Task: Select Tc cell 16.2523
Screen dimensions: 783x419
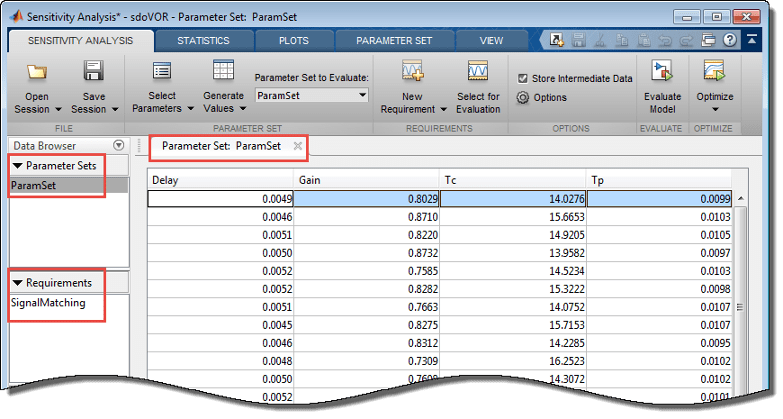Action: pyautogui.click(x=512, y=361)
